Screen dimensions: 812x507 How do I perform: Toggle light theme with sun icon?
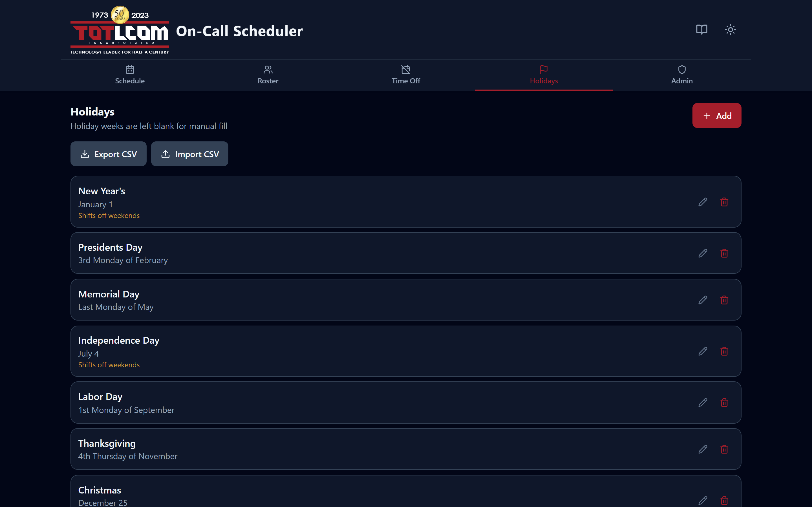[x=731, y=30]
